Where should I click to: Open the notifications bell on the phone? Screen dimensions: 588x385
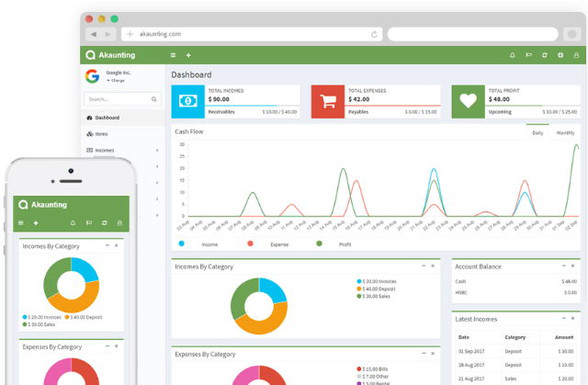coord(73,223)
